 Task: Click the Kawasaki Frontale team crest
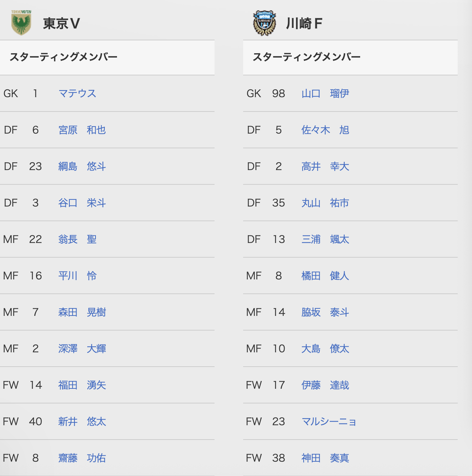(265, 23)
